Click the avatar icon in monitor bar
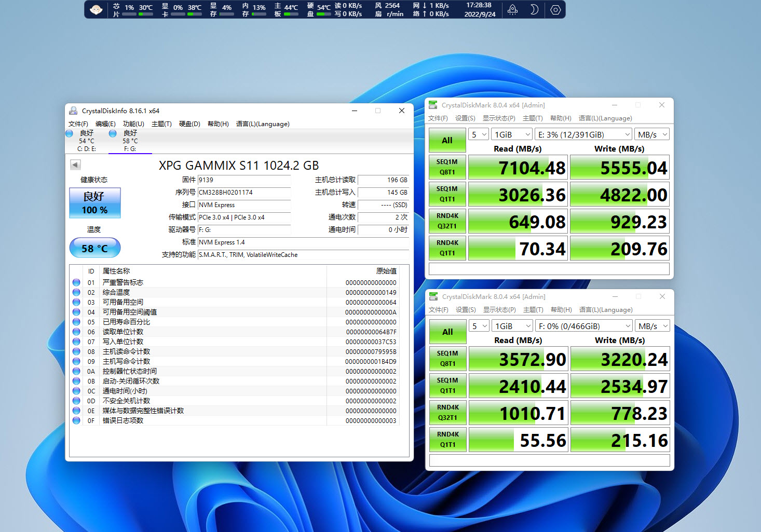This screenshot has width=761, height=532. [x=96, y=10]
